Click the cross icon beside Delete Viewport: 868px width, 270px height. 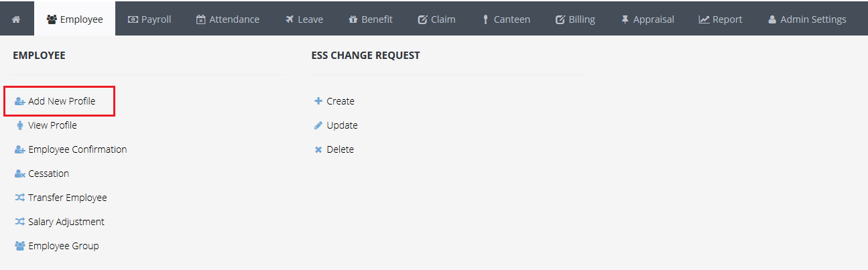(x=318, y=150)
